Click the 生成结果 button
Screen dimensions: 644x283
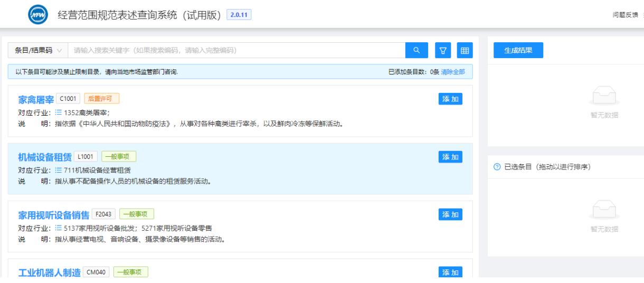tap(518, 51)
